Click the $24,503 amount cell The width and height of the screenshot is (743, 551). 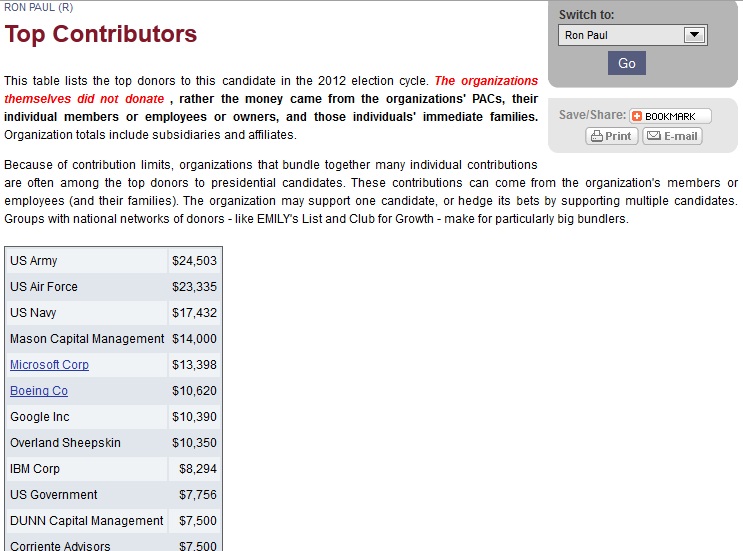(x=194, y=261)
